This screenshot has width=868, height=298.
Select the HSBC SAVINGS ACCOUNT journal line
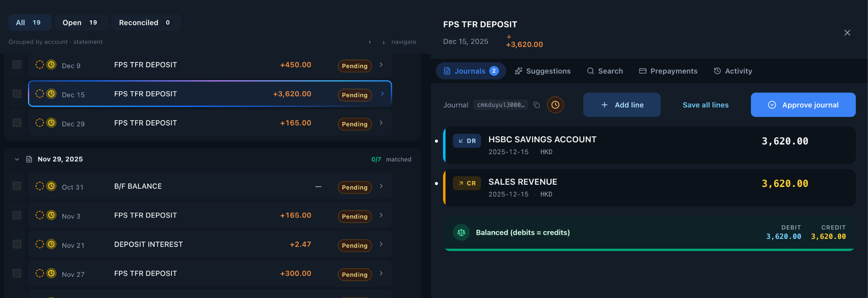pyautogui.click(x=649, y=145)
